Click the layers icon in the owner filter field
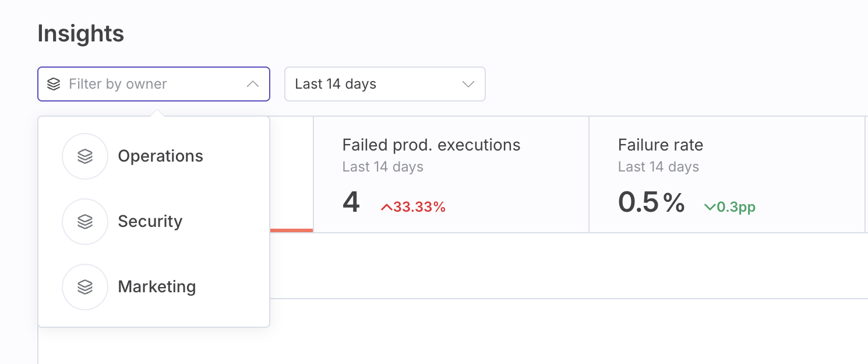 (x=54, y=84)
